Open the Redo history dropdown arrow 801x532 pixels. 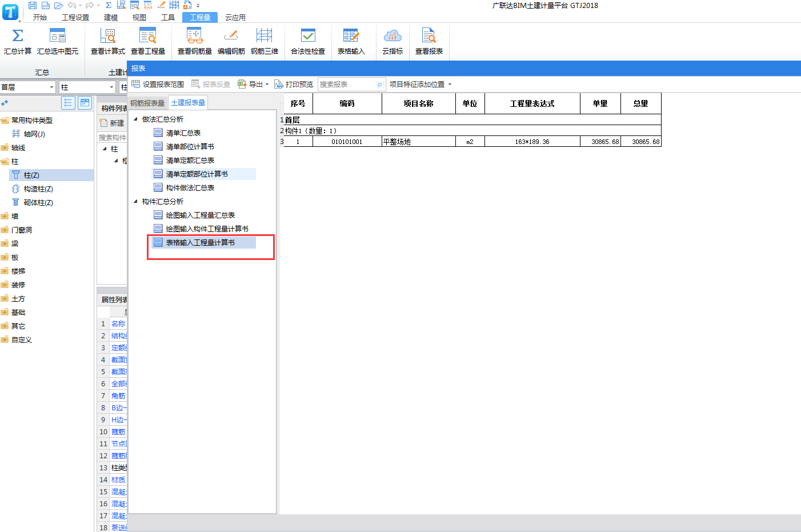pos(98,6)
